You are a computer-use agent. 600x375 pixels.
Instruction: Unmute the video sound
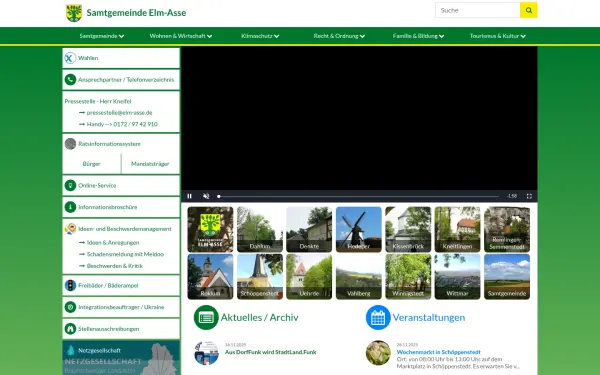coord(206,196)
